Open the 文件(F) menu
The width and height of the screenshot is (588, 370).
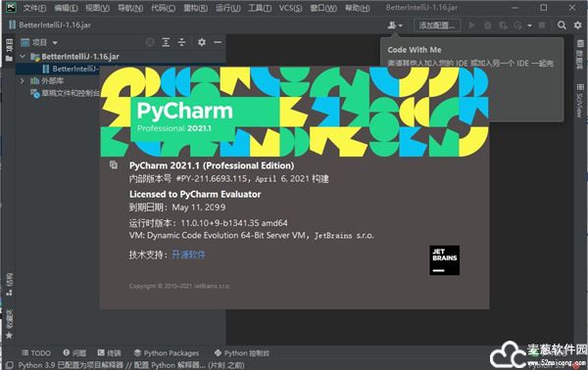(34, 8)
